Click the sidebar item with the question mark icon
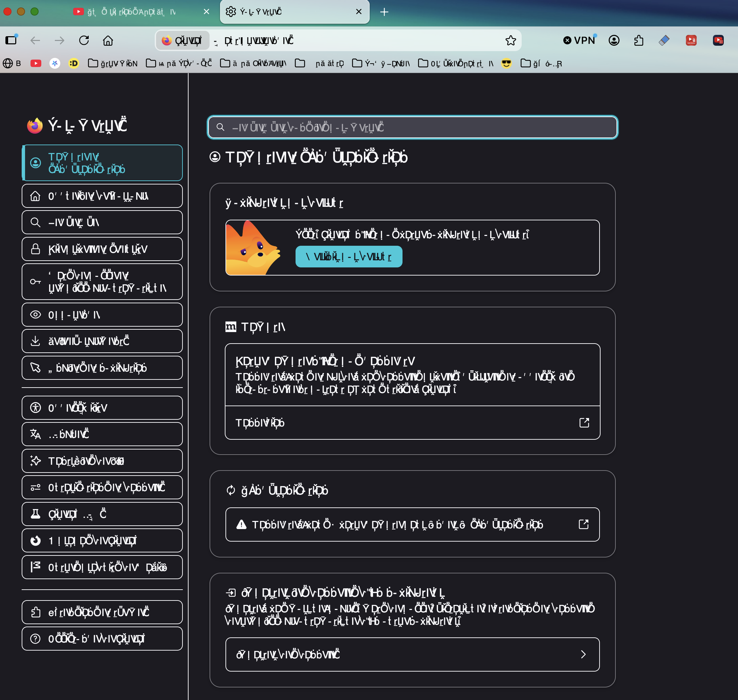The width and height of the screenshot is (738, 700). click(102, 638)
